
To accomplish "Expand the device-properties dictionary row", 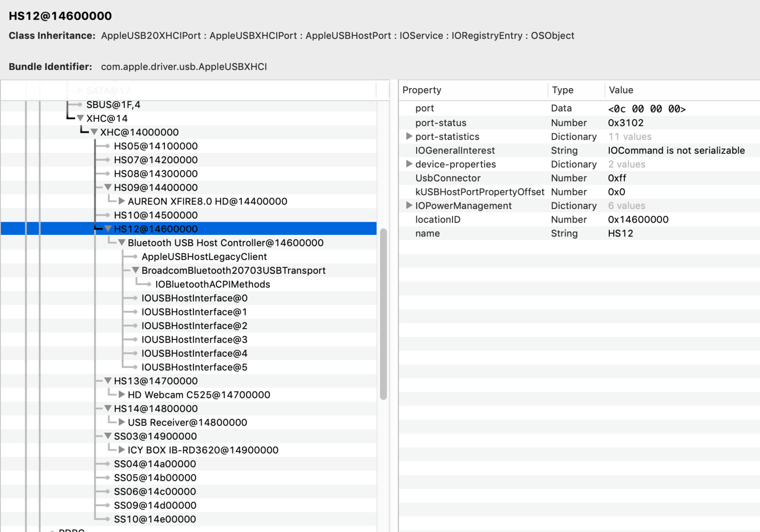I will [x=409, y=164].
